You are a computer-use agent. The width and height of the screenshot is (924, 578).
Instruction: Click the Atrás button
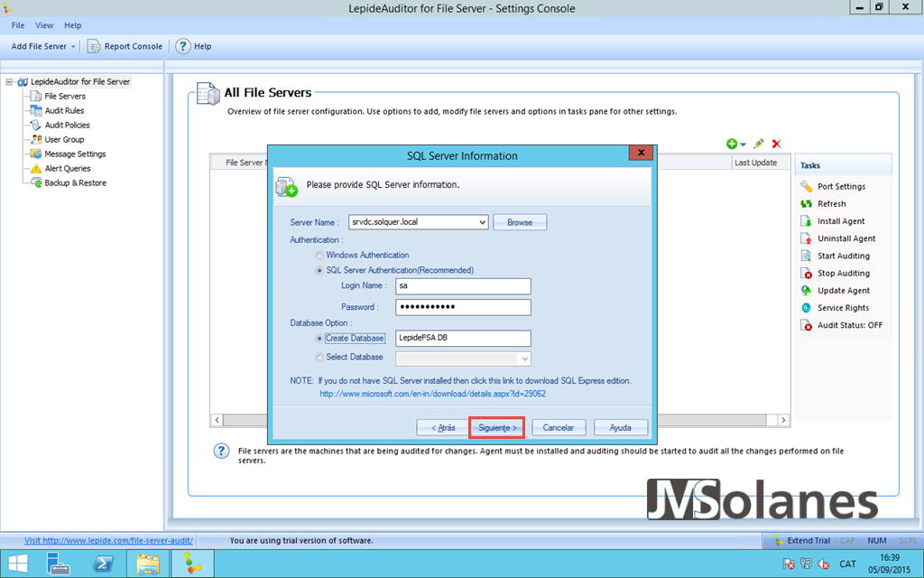442,427
